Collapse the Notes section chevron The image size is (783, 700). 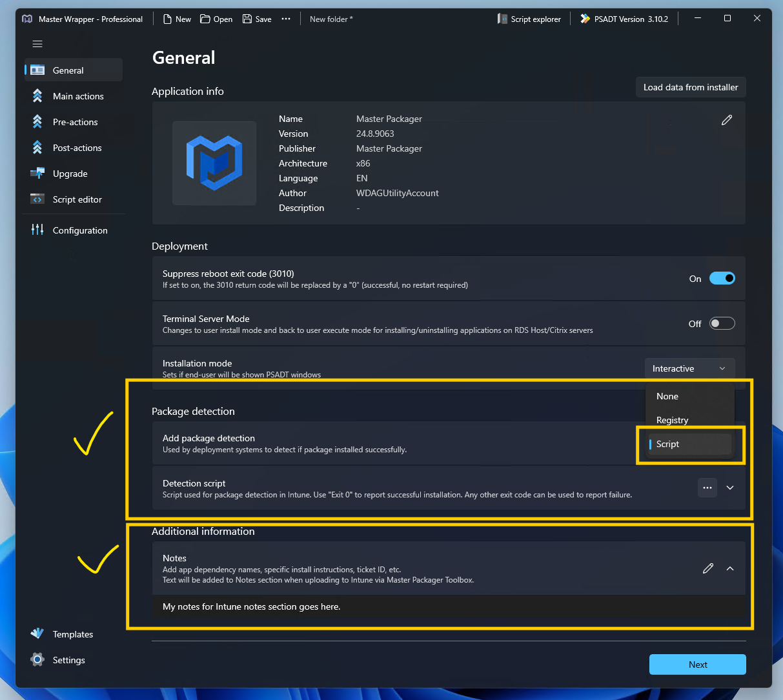pyautogui.click(x=730, y=568)
